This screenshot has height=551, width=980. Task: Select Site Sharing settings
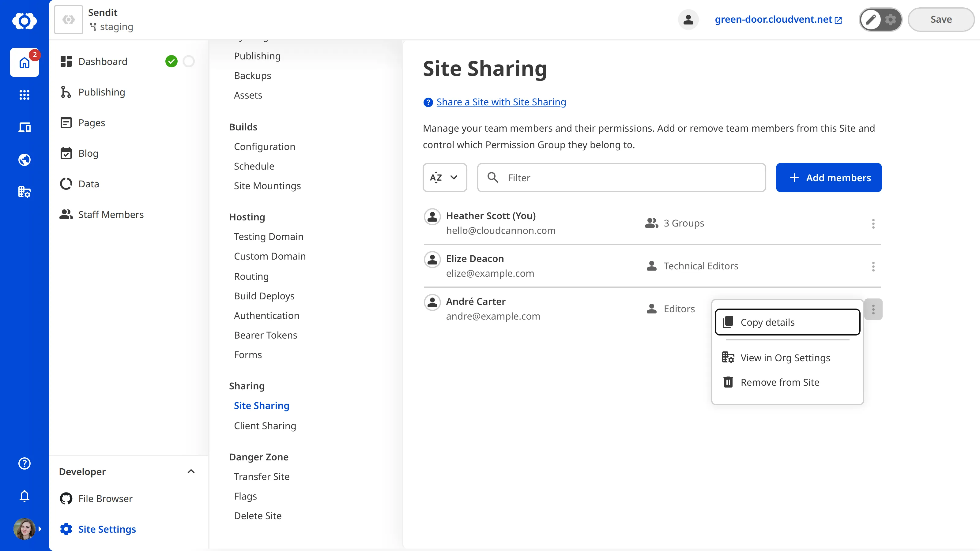coord(261,405)
